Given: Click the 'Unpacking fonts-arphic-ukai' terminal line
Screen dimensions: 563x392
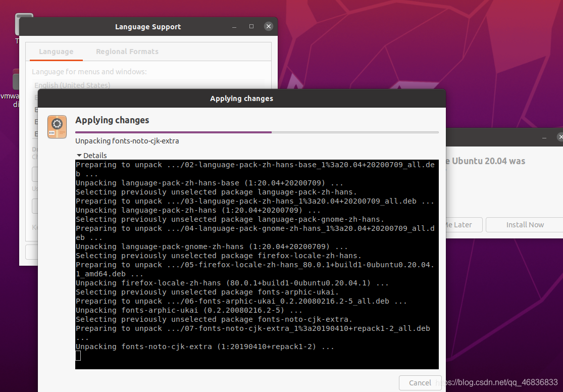Looking at the screenshot, I should (189, 310).
